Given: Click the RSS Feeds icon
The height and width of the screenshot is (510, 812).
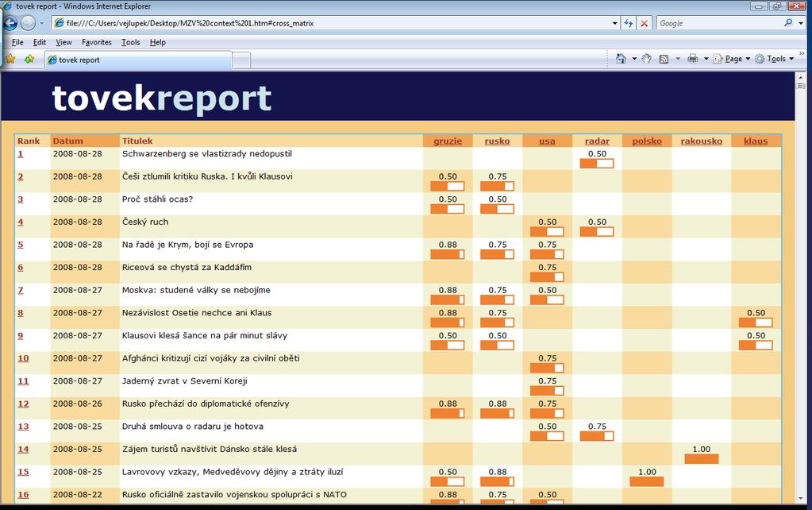Looking at the screenshot, I should (x=664, y=59).
